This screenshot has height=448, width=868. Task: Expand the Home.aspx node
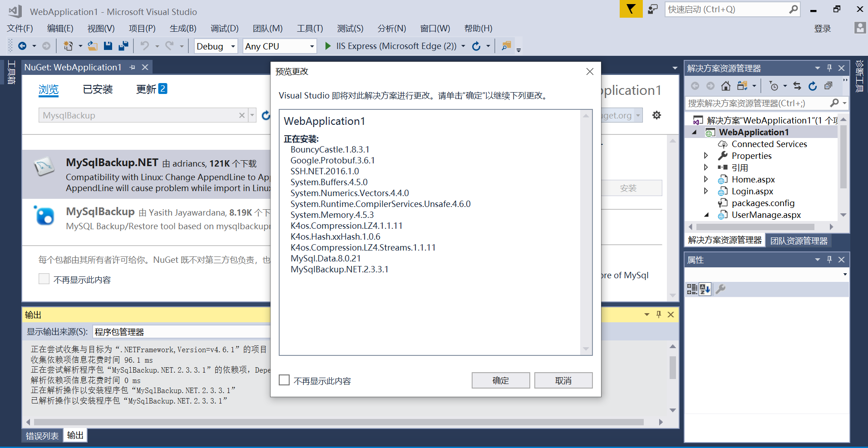(x=706, y=179)
